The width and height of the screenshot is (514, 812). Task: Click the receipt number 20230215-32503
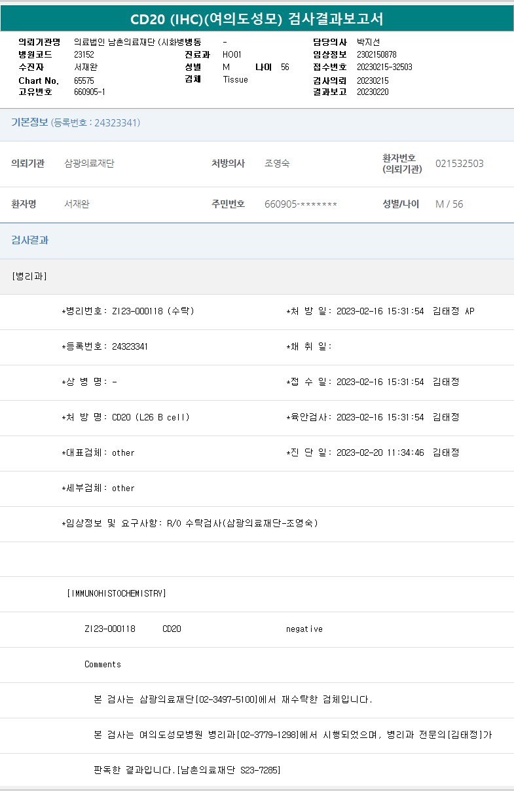coord(384,67)
